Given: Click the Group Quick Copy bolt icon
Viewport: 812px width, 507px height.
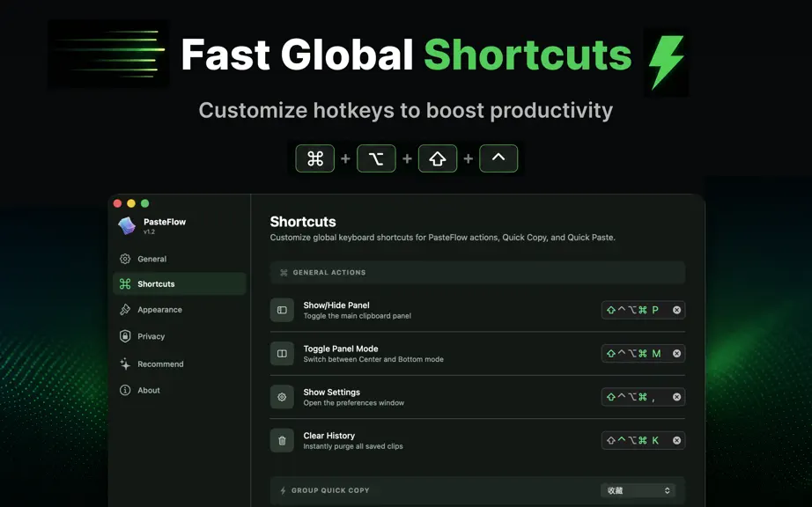Looking at the screenshot, I should pos(283,490).
